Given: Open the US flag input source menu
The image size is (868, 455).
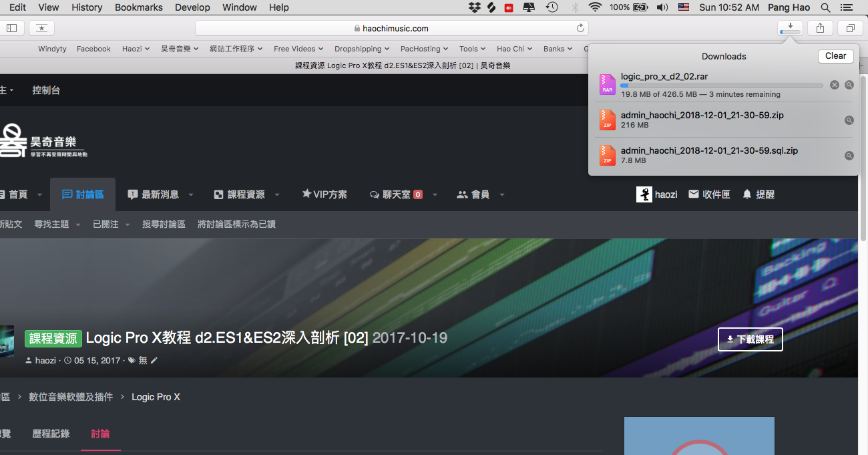Looking at the screenshot, I should 683,7.
